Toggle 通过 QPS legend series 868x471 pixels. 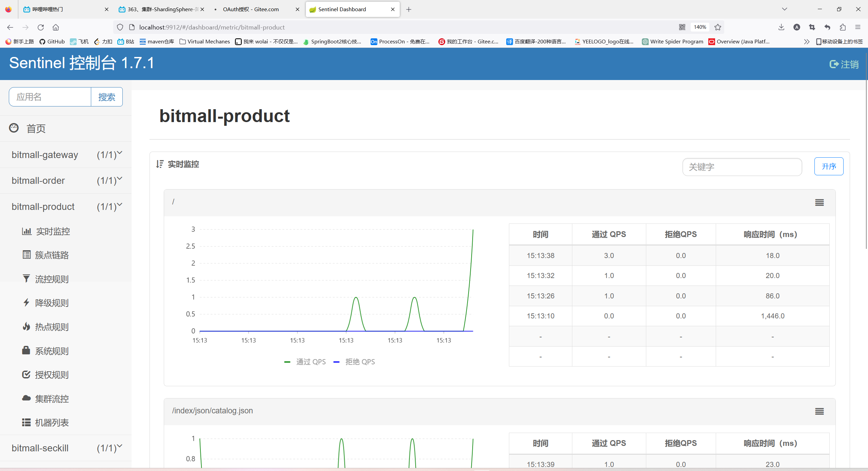305,362
